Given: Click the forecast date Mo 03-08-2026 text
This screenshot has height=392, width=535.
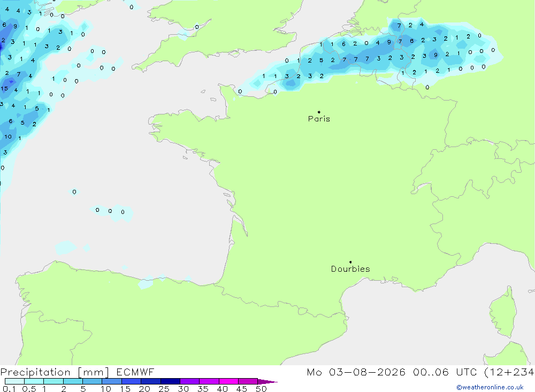Looking at the screenshot, I should pos(356,372).
